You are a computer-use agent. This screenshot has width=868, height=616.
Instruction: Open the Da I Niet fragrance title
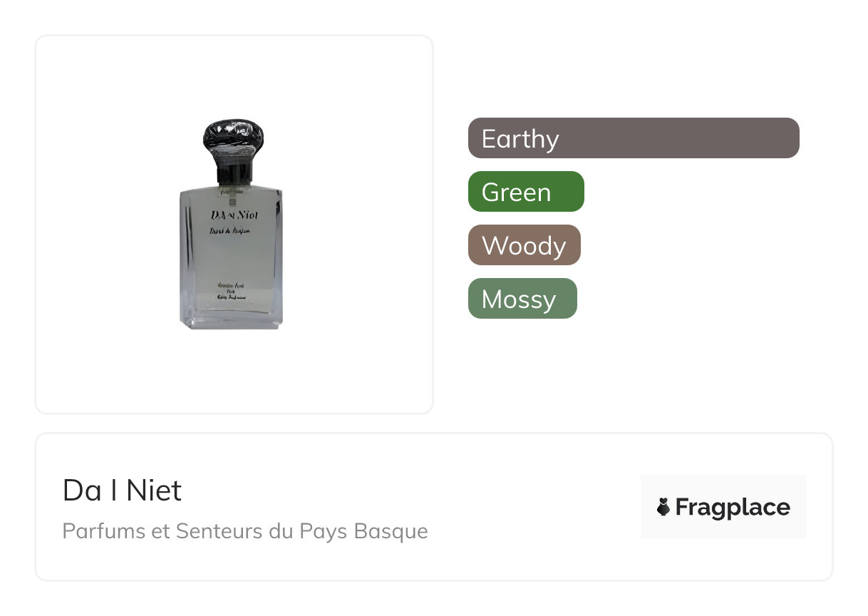click(x=122, y=491)
